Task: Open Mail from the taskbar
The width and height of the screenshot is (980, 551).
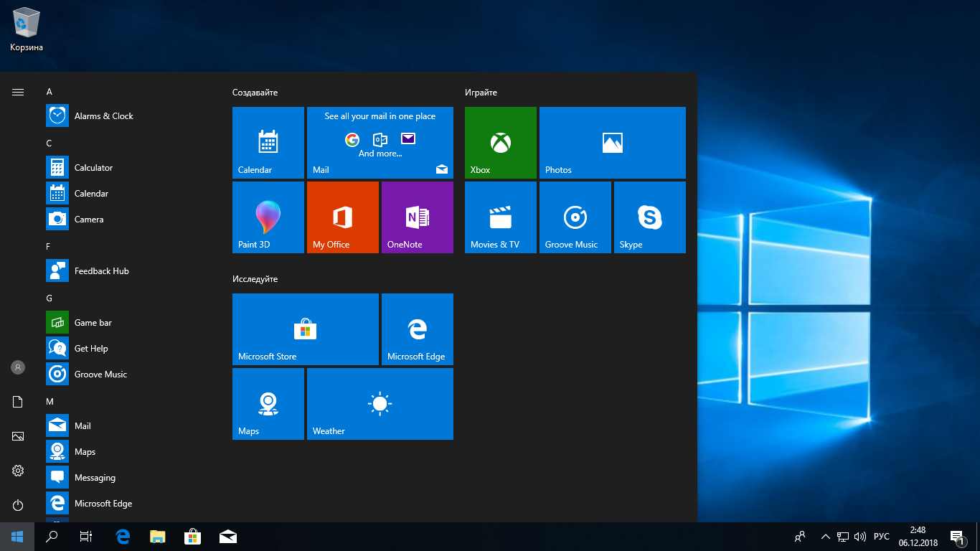Action: tap(227, 537)
